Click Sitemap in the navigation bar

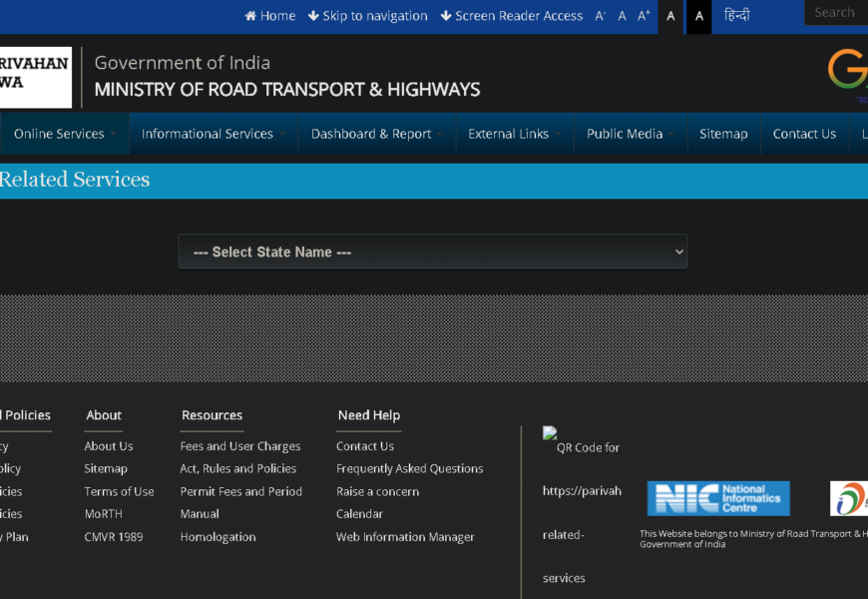pyautogui.click(x=723, y=134)
